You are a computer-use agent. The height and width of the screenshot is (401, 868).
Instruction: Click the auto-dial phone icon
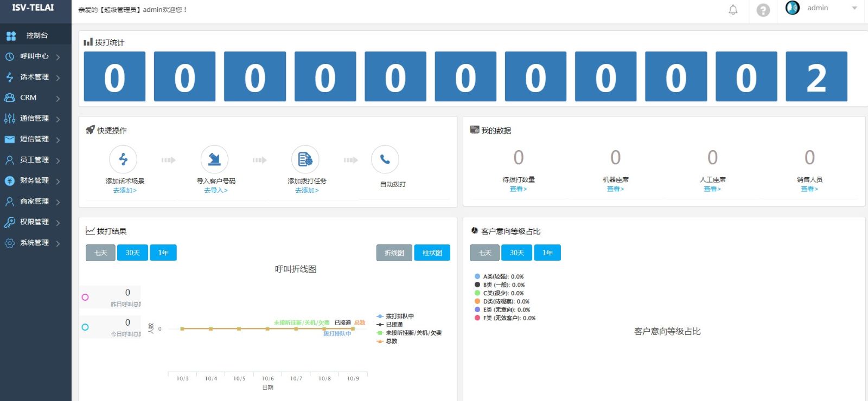coord(385,159)
